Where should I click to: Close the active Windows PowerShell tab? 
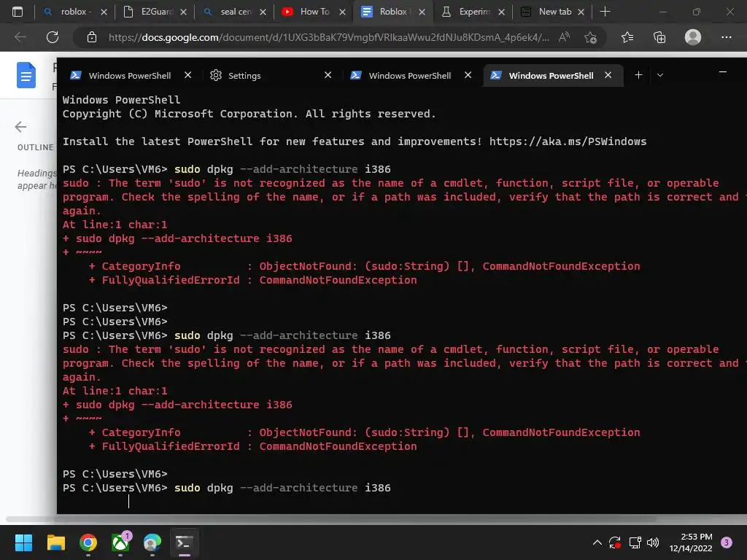(608, 75)
